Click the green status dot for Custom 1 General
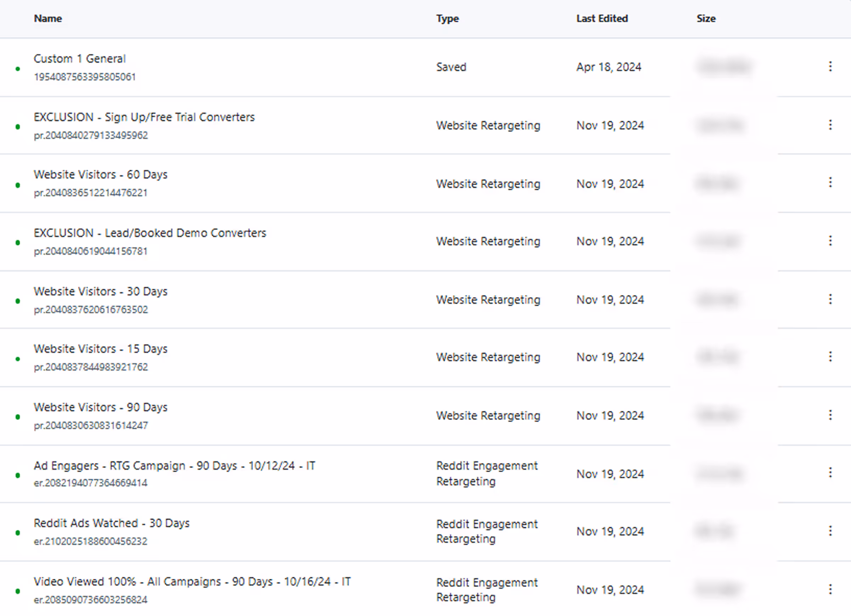 pos(18,68)
